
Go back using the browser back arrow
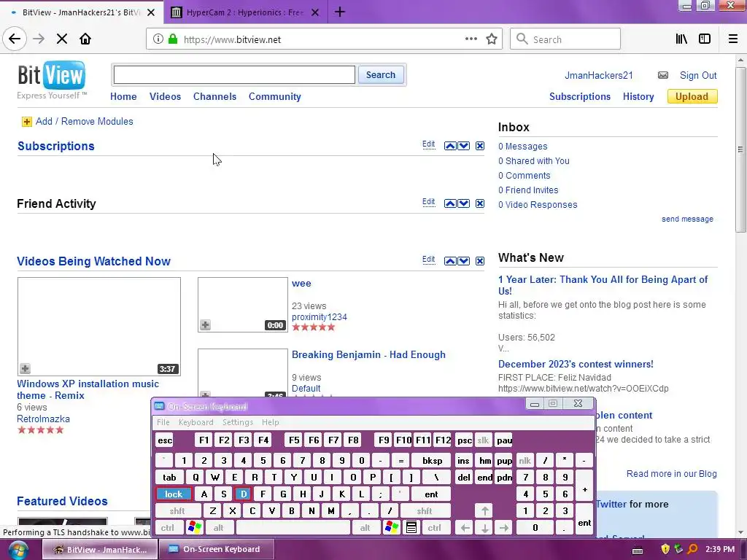tap(15, 39)
